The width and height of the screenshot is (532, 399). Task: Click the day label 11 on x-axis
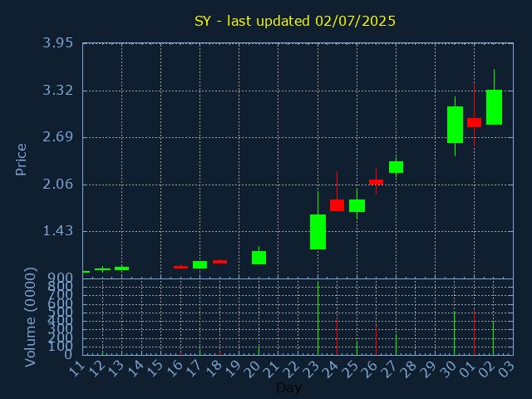point(76,369)
